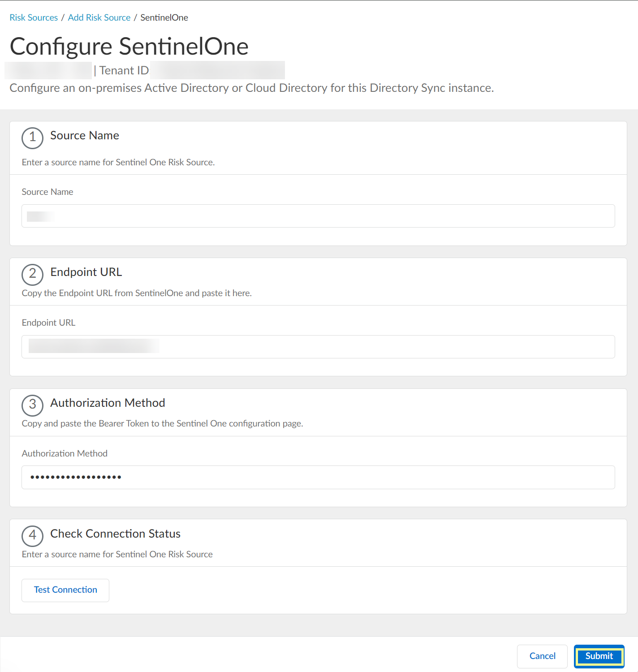Click into the Endpoint URL input box
The height and width of the screenshot is (672, 638).
pos(318,347)
